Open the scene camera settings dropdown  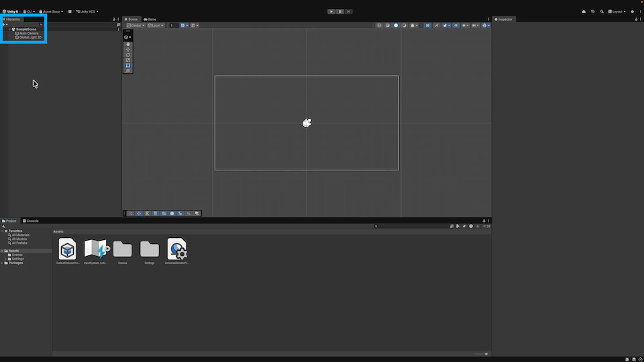(x=475, y=25)
